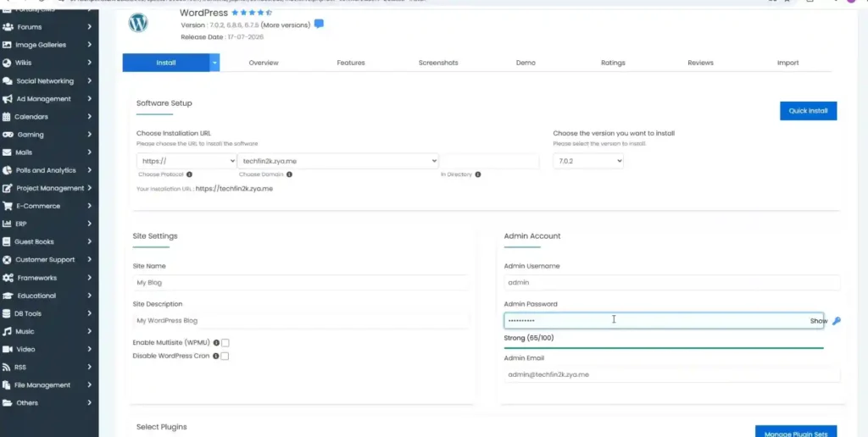Click the In Directory input field

(x=489, y=161)
